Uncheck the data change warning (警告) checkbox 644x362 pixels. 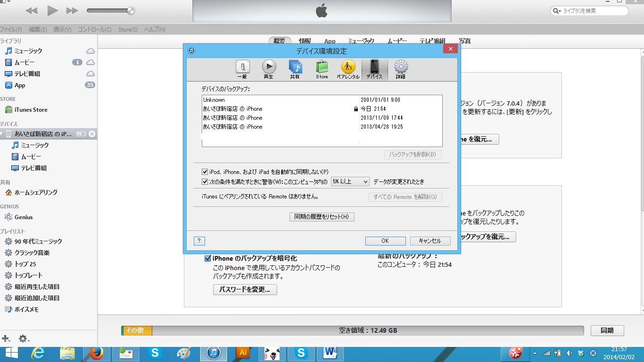205,181
